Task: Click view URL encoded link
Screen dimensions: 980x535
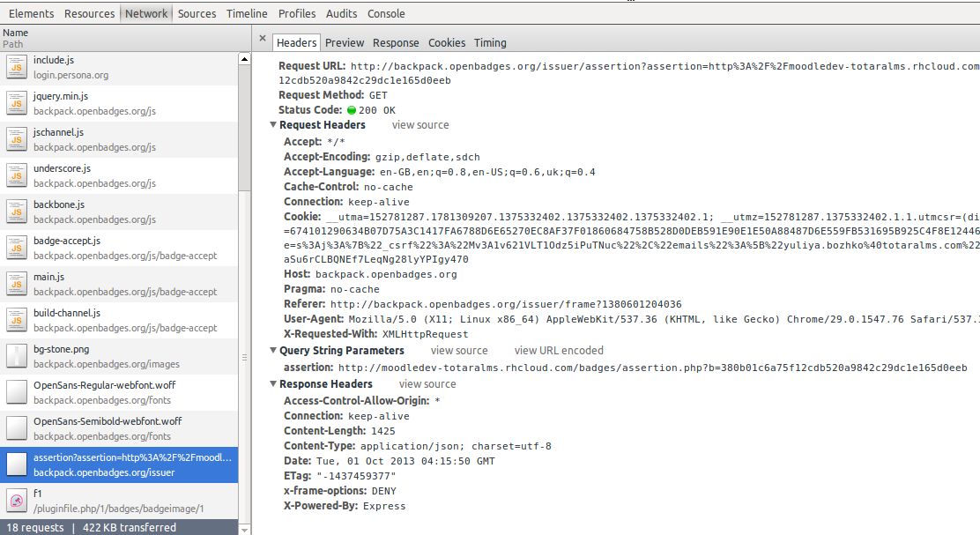Action: click(559, 351)
